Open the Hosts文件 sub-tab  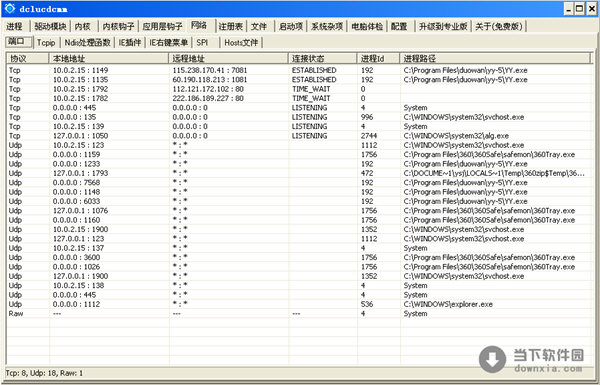[241, 42]
